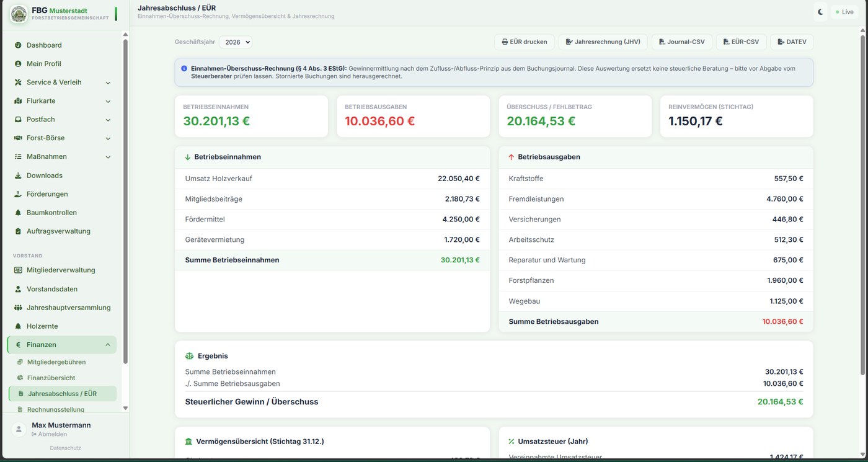
Task: Collapse the Finanzen menu section
Action: point(108,345)
